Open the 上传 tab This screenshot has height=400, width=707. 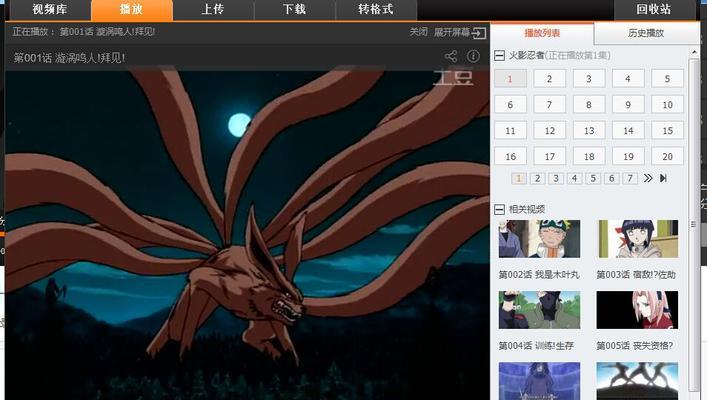(213, 9)
